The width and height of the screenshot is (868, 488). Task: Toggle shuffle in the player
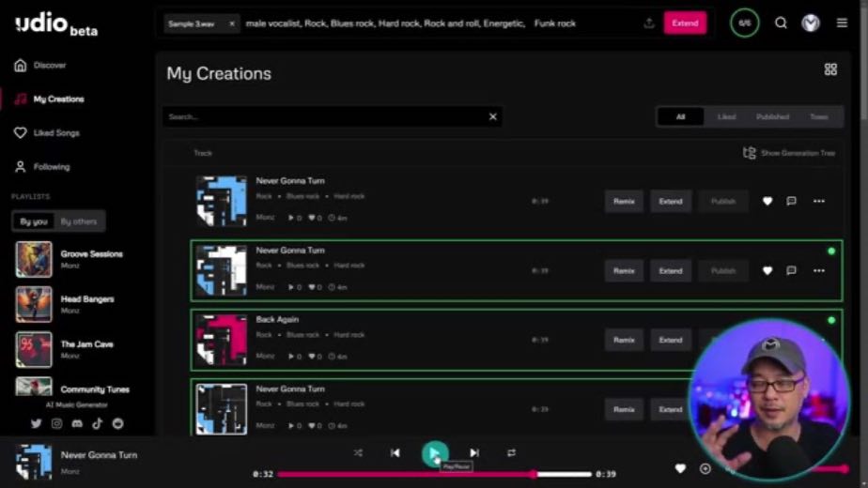(358, 453)
